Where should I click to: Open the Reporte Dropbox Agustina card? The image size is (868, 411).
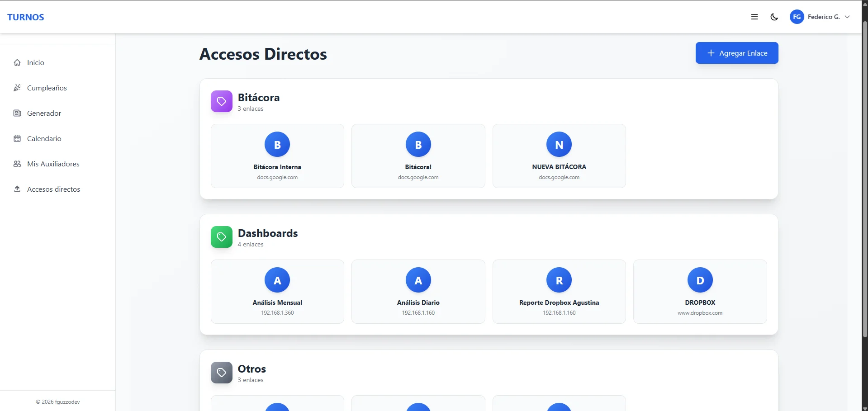click(559, 292)
